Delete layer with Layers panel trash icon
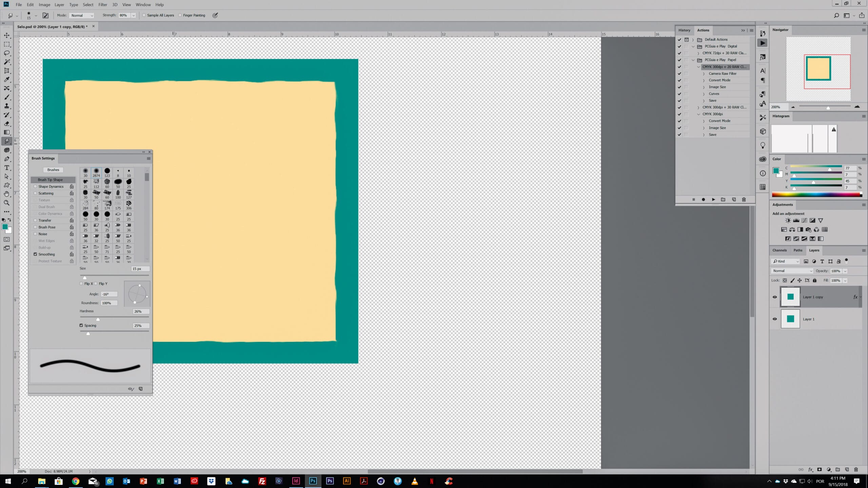Screen dimensions: 868x488 [856, 469]
